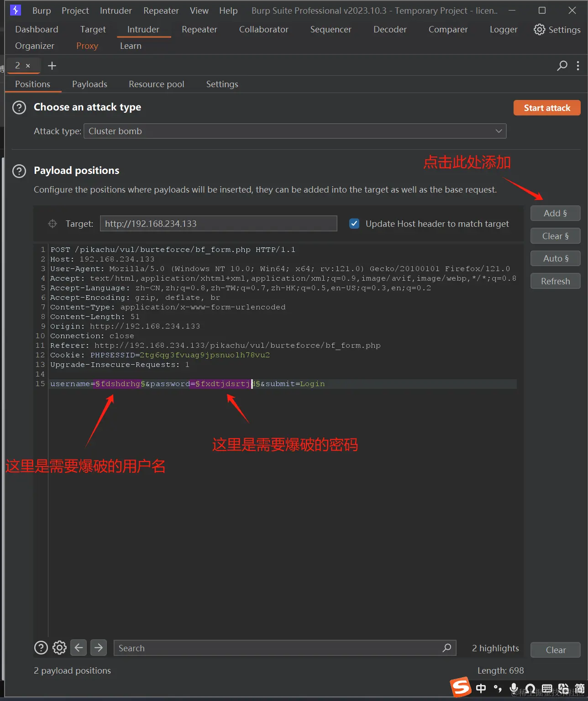Open the Project menu
The width and height of the screenshot is (588, 701).
(75, 10)
